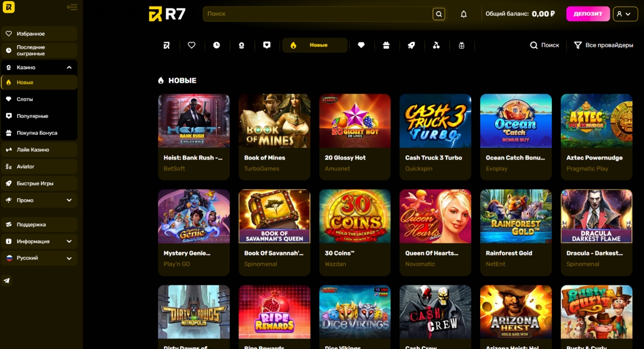
Task: Select the bonus buy gift icon in the toolbar
Action: click(x=386, y=45)
